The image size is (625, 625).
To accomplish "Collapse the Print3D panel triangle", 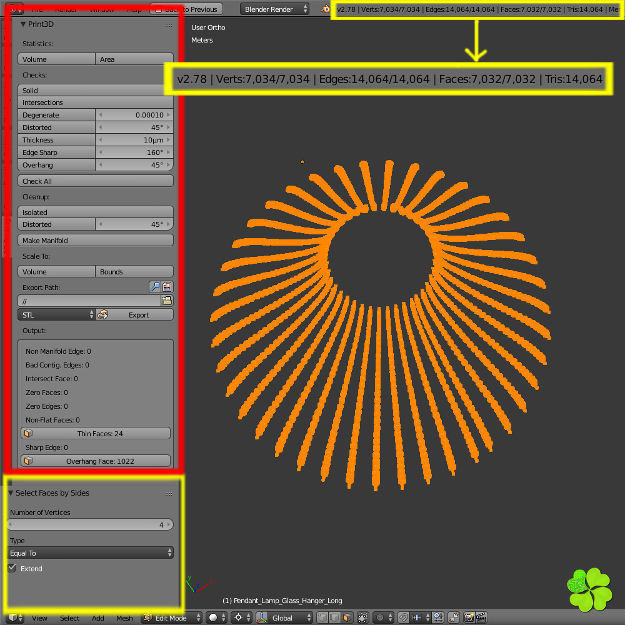I will coord(23,24).
